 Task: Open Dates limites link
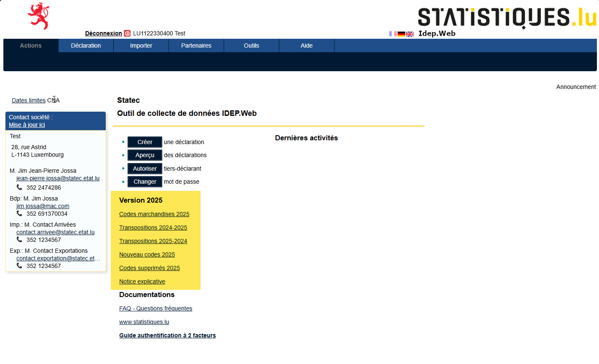(x=29, y=100)
